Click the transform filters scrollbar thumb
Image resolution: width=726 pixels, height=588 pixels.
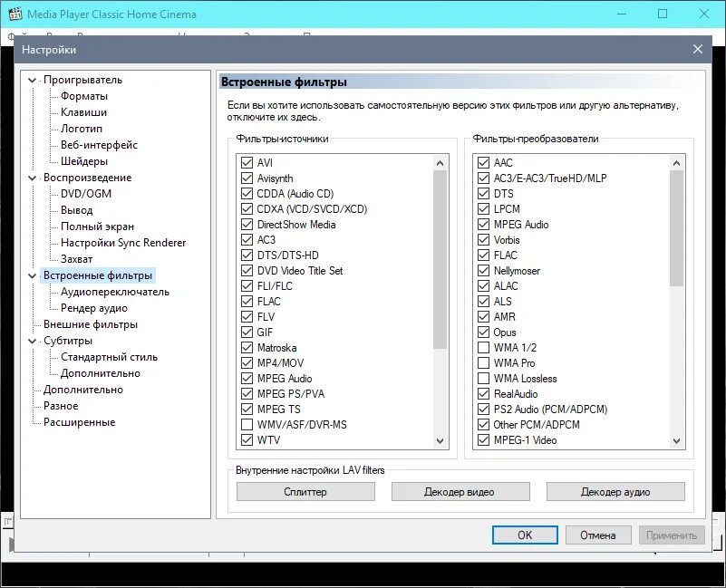point(676,228)
